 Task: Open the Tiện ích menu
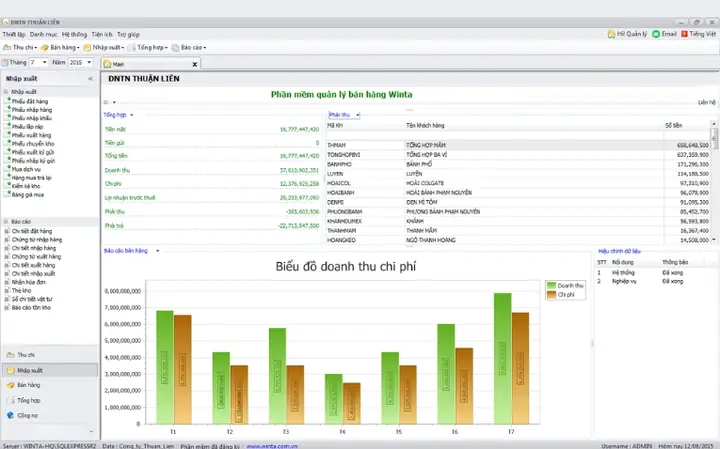(101, 34)
